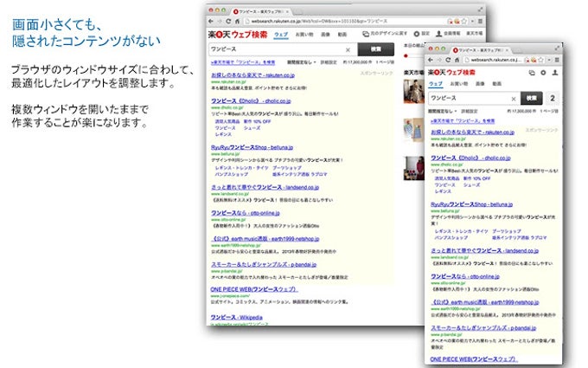Open 詳細設定 link in the large window

tap(329, 62)
